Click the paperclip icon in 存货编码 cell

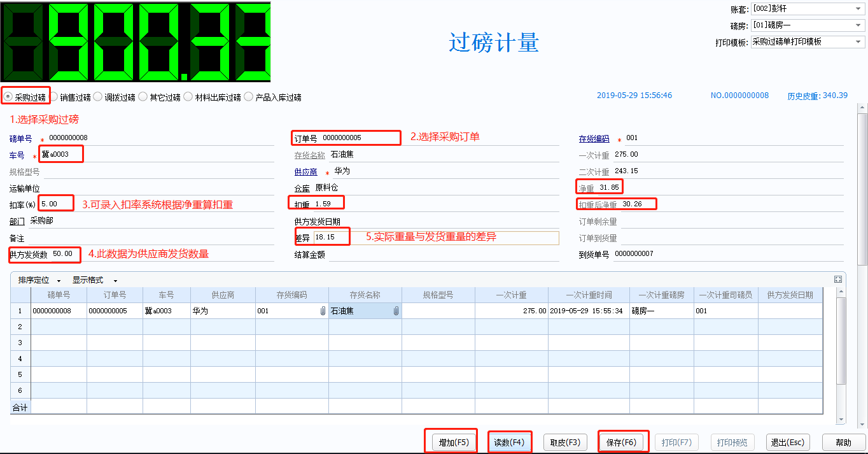point(323,311)
